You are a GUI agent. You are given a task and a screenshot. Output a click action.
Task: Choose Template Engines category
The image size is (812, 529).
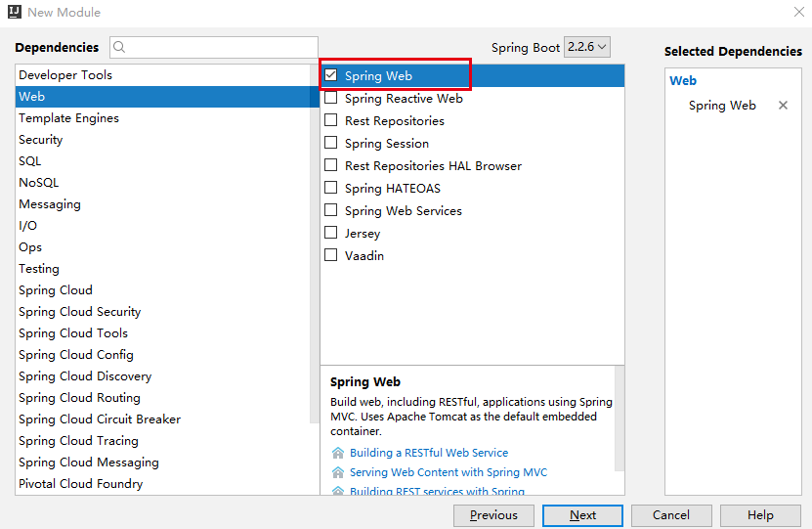point(162,118)
